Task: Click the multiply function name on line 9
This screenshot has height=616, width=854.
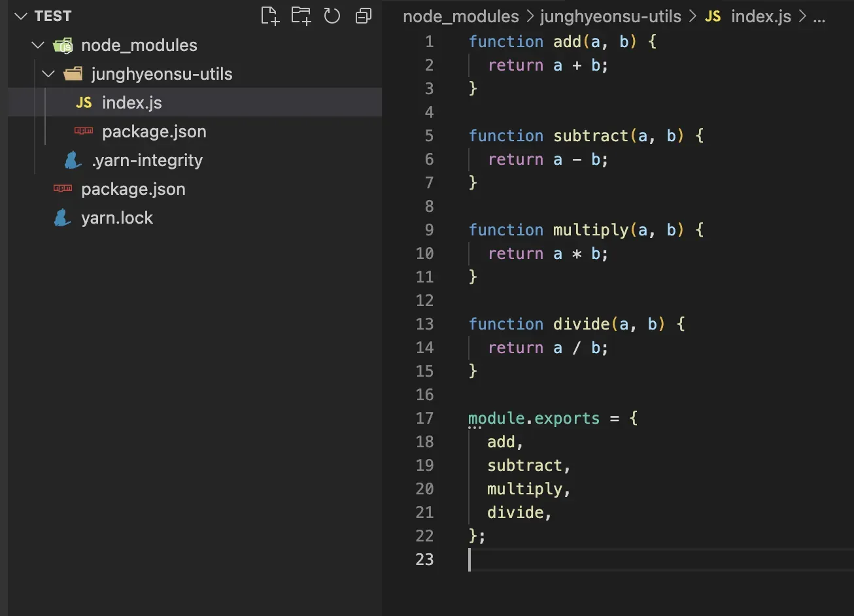Action: 590,230
